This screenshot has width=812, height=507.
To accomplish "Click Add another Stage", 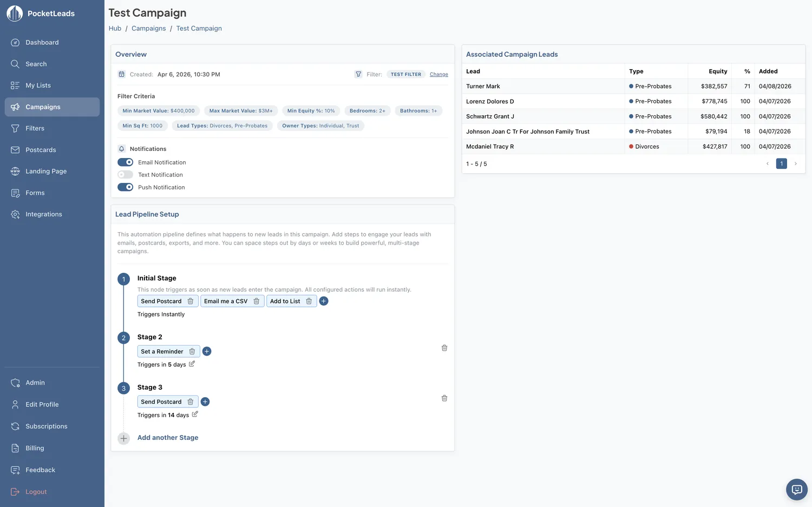I will tap(168, 438).
